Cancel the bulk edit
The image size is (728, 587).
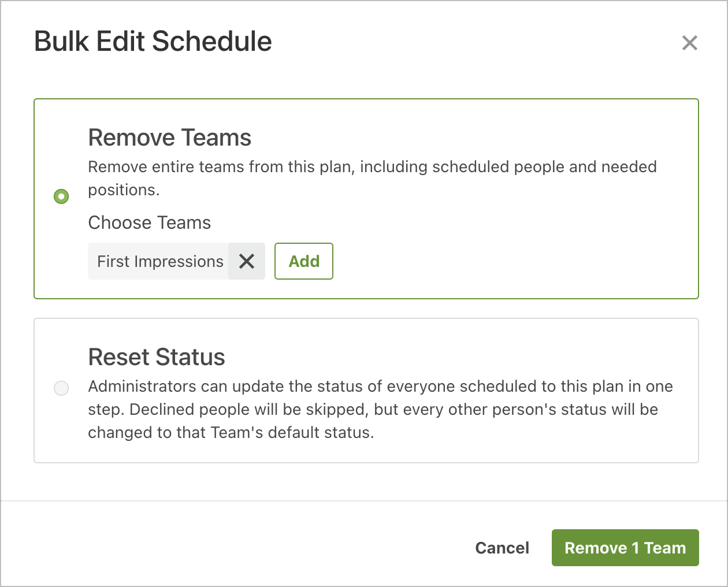pyautogui.click(x=502, y=548)
